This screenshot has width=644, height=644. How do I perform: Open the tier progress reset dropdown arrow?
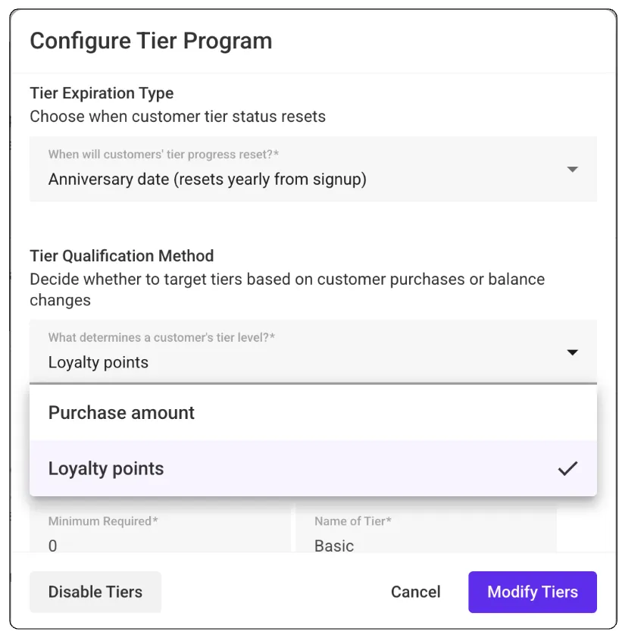pyautogui.click(x=573, y=169)
